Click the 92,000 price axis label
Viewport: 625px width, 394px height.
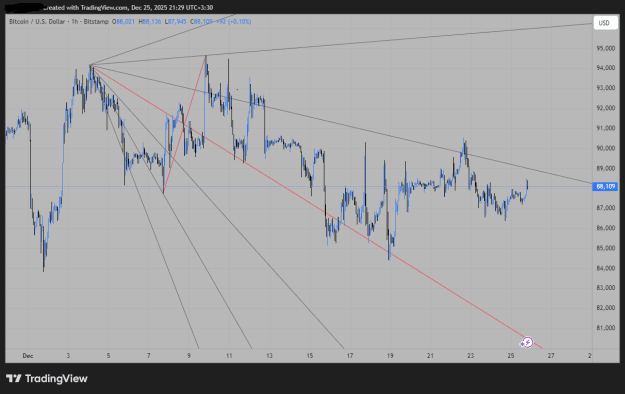(x=605, y=108)
